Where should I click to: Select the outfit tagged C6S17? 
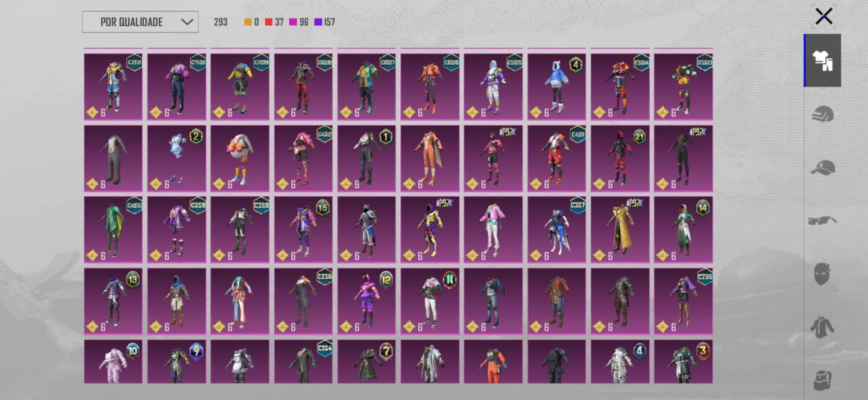(x=366, y=87)
